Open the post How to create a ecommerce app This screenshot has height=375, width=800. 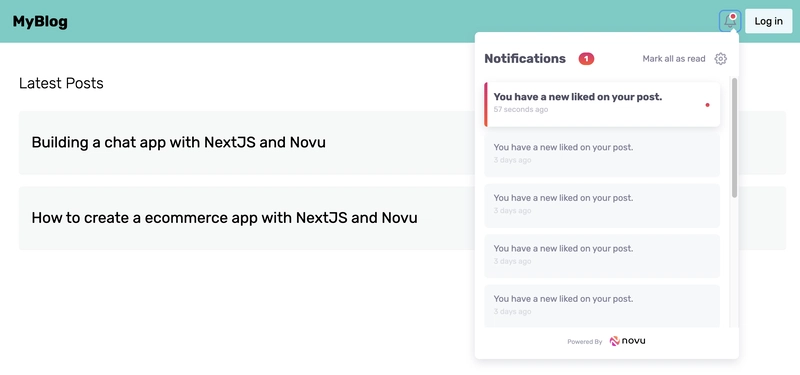(x=224, y=218)
